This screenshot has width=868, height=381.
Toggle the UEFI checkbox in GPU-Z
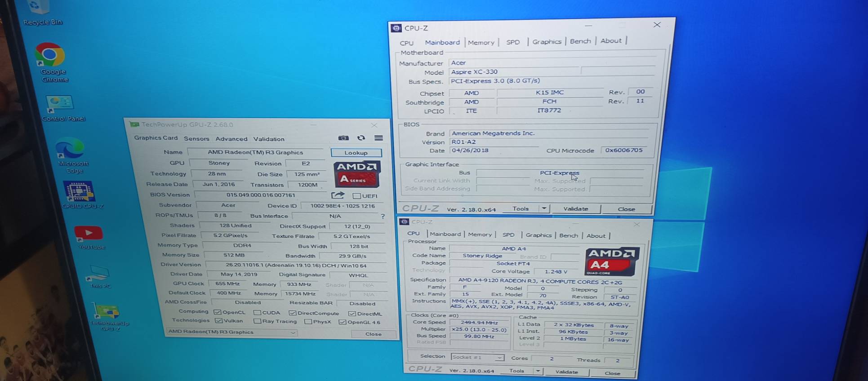point(357,196)
